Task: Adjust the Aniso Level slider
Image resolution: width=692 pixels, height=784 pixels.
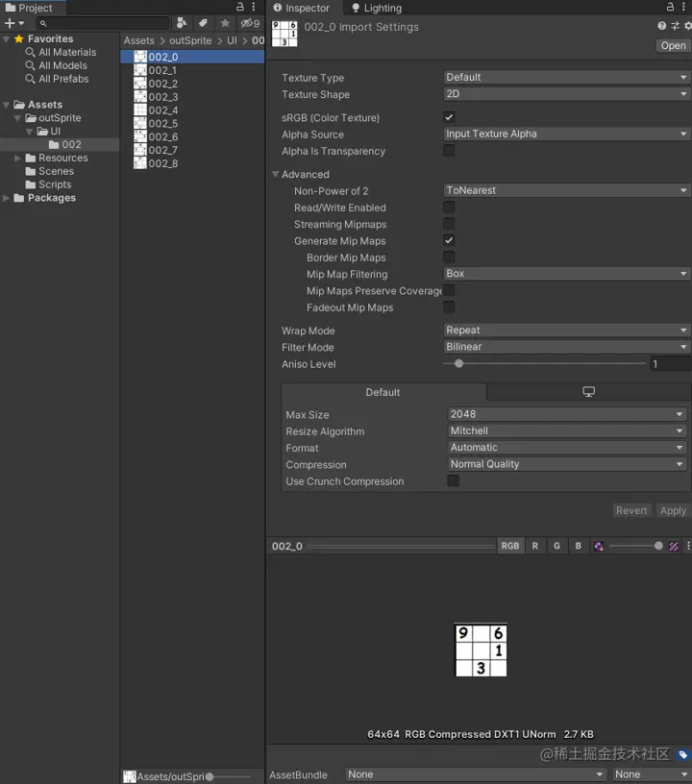Action: [x=545, y=363]
